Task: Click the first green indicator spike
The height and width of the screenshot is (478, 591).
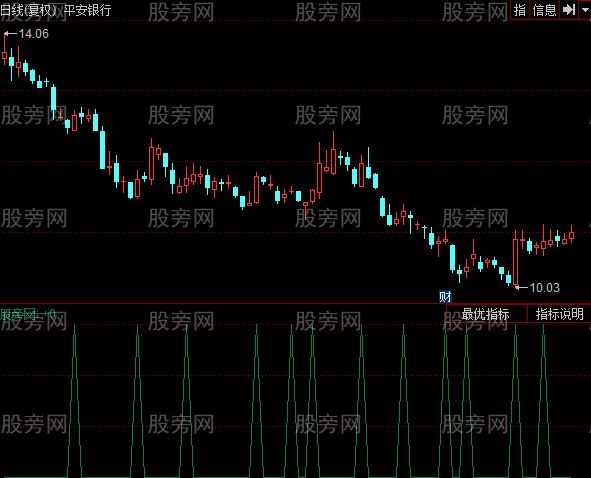Action: coord(74,400)
